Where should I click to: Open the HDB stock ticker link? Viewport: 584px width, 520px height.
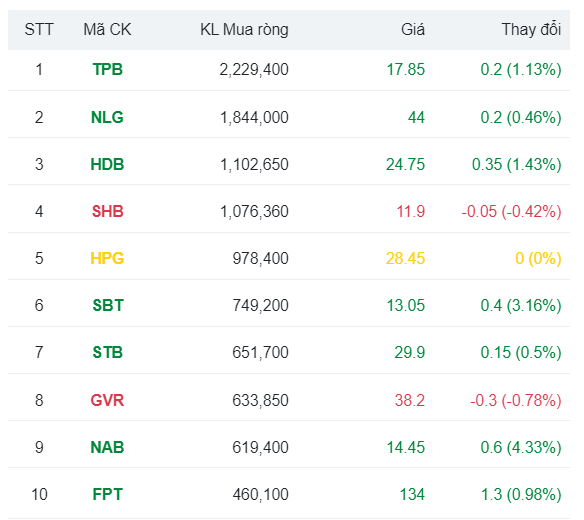107,164
